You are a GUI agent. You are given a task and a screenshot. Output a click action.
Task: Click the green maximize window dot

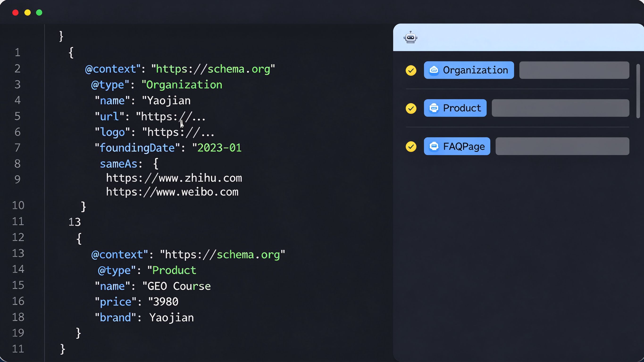click(39, 12)
